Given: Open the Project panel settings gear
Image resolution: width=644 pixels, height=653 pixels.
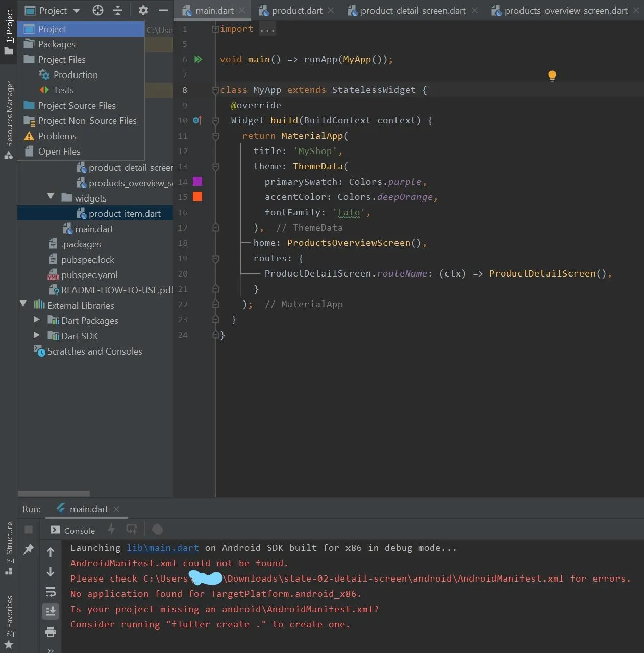Looking at the screenshot, I should pos(143,10).
